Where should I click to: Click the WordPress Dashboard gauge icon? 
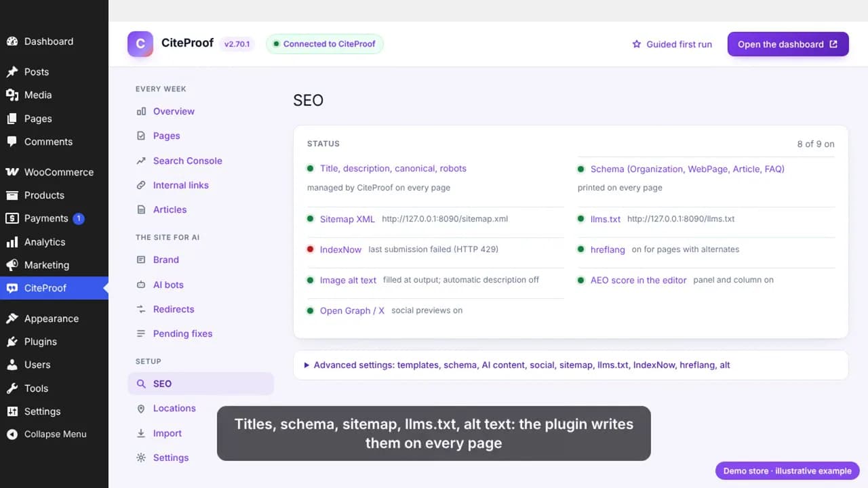coord(12,41)
